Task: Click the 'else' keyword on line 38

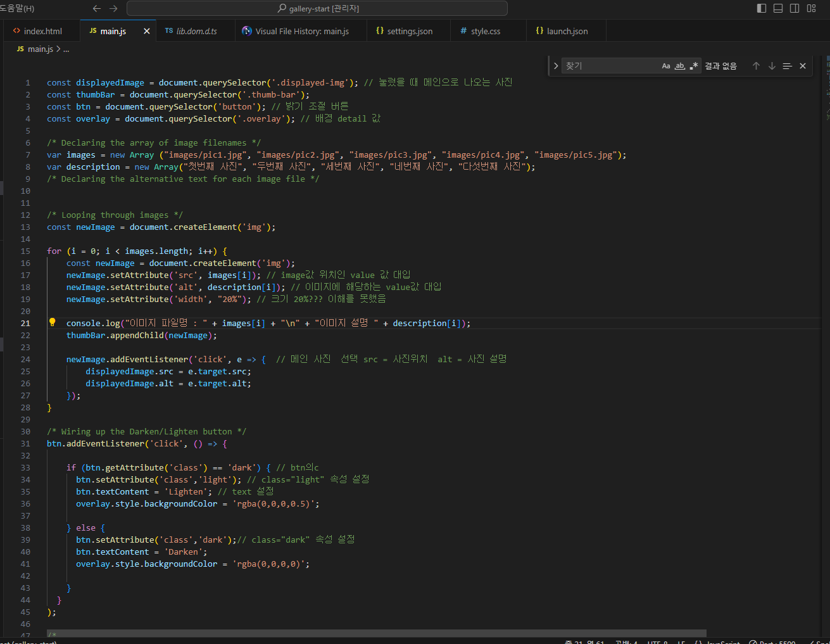Action: point(86,528)
